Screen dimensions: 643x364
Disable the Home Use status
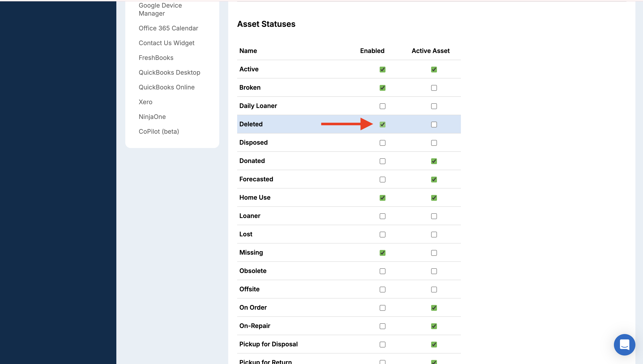pyautogui.click(x=382, y=198)
